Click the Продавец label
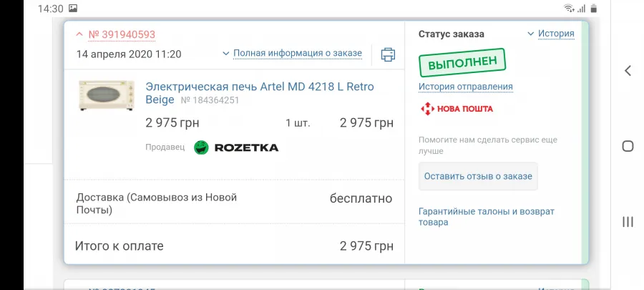This screenshot has height=290, width=644. tap(165, 147)
